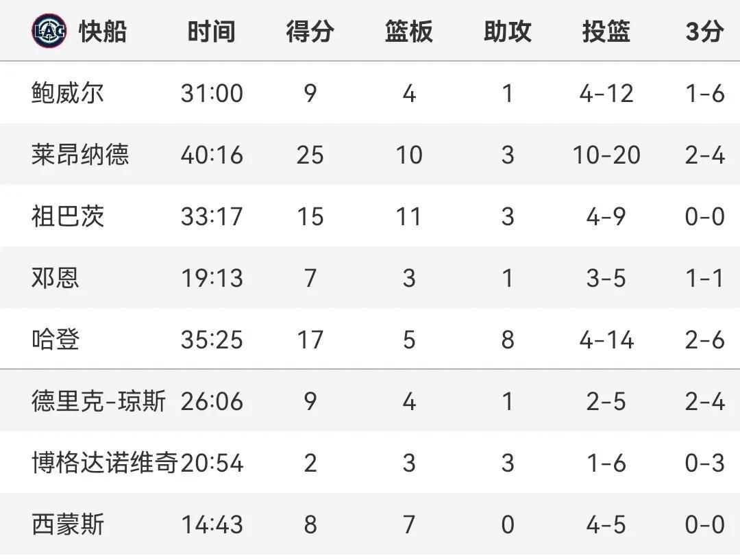This screenshot has width=740, height=560.
Task: Click 祖巴茨's 11 rebounds cell
Action: (408, 216)
